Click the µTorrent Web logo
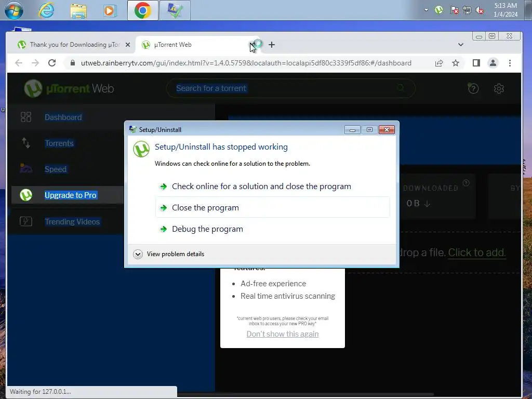Screen dimensions: 532x399 pyautogui.click(x=69, y=88)
